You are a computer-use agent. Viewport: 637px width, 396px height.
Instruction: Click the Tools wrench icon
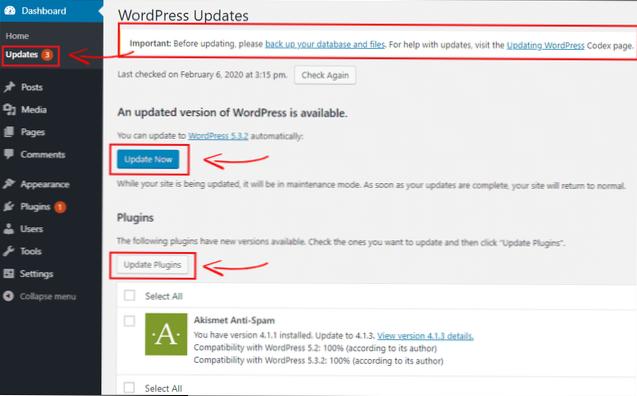[9, 251]
